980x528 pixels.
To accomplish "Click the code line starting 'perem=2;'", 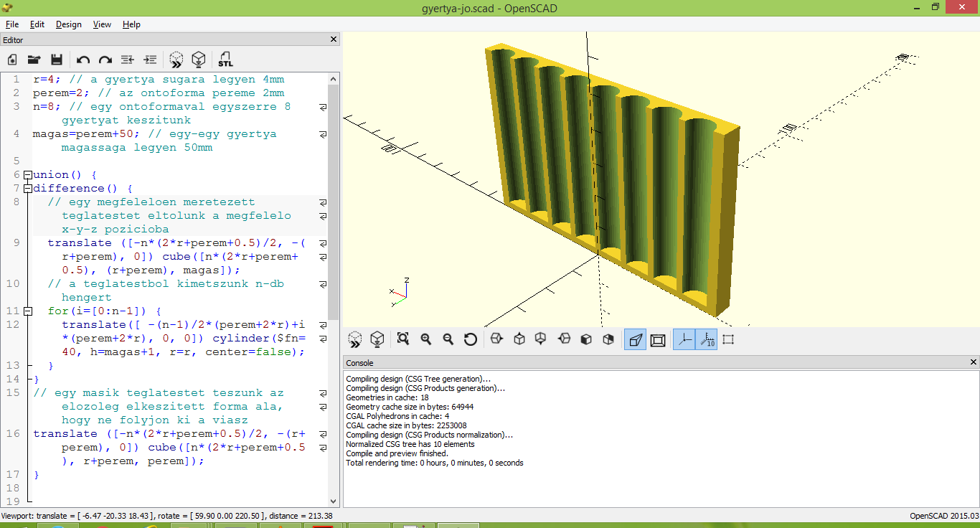I will coord(159,93).
